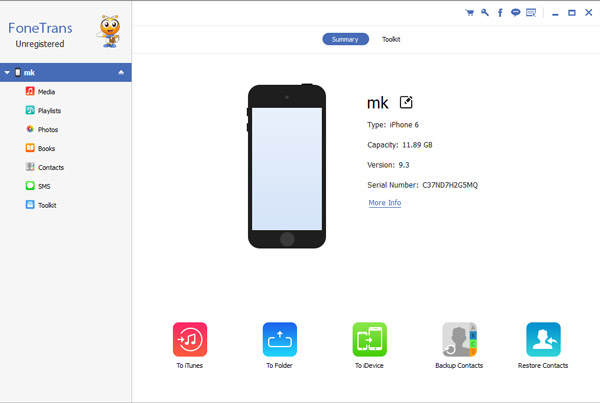Open the shopping cart purchase icon

click(x=469, y=13)
